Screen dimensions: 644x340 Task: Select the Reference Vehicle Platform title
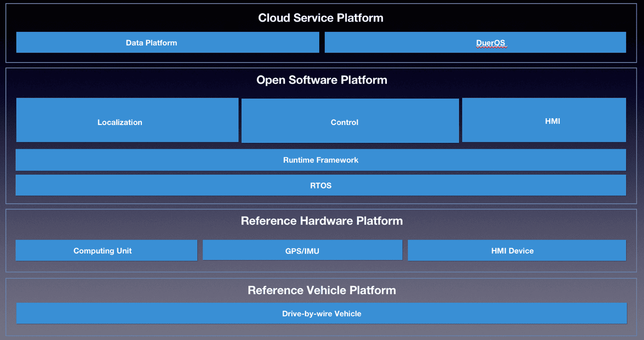(322, 290)
